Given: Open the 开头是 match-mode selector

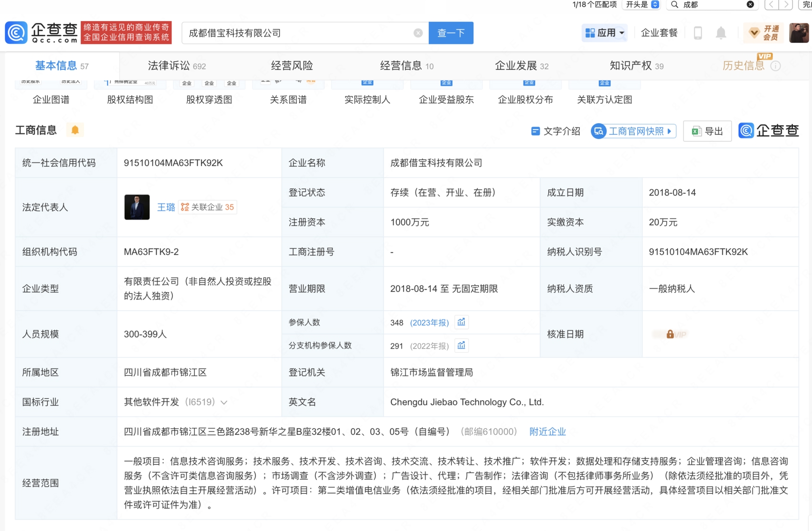Looking at the screenshot, I should (642, 5).
